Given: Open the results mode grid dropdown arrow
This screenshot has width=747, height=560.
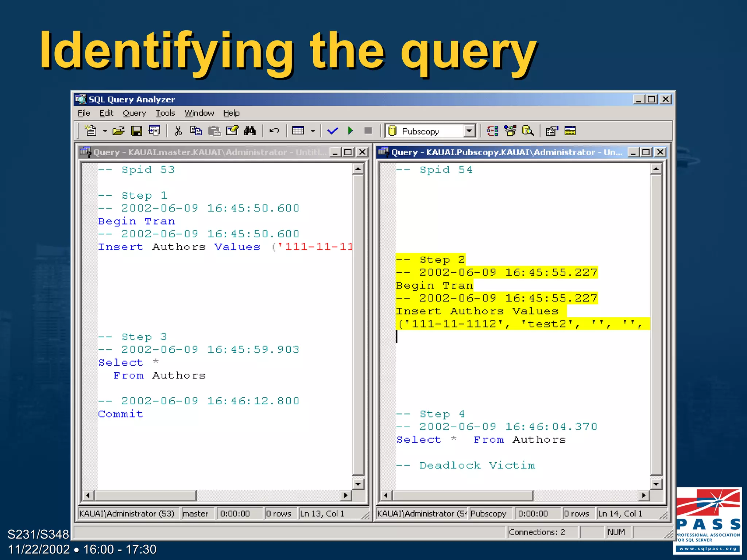Looking at the screenshot, I should (x=313, y=131).
